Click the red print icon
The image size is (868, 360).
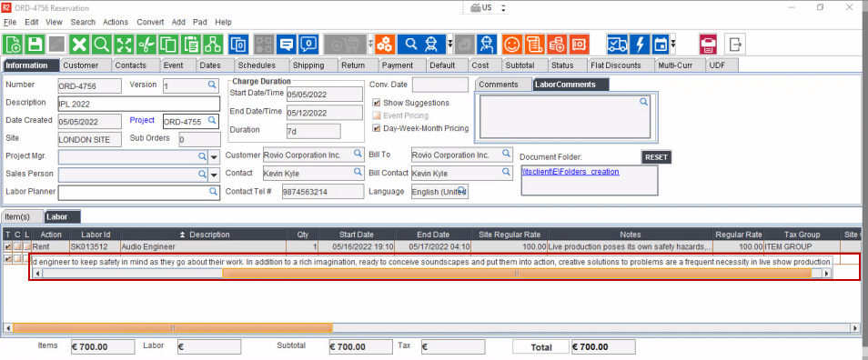click(708, 44)
